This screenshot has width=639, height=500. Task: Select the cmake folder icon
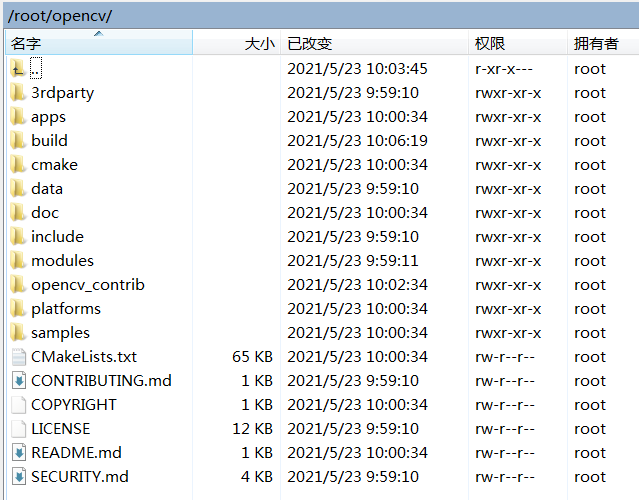pyautogui.click(x=18, y=165)
